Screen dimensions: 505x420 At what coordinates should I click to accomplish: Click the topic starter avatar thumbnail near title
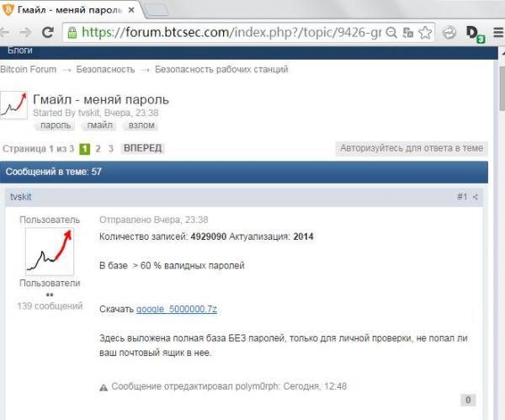pyautogui.click(x=13, y=105)
